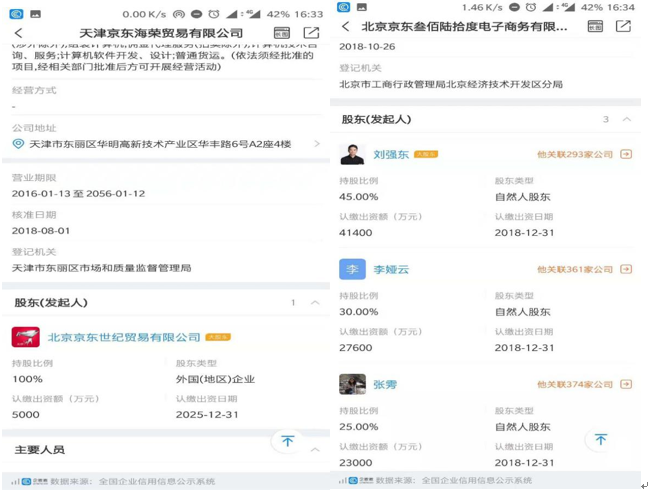659x497 pixels.
Task: Tap location pin icon beside 天津市东丽区 address
Action: (18, 144)
